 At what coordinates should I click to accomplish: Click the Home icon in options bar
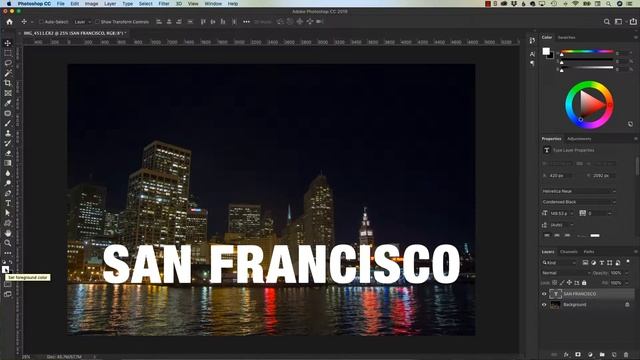(x=9, y=22)
